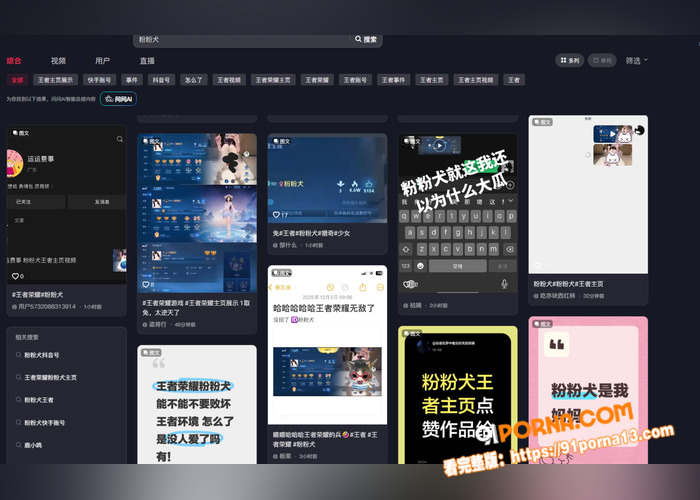Select the 王者视频 filter chip
Screen dimensions: 700x500
(x=229, y=80)
